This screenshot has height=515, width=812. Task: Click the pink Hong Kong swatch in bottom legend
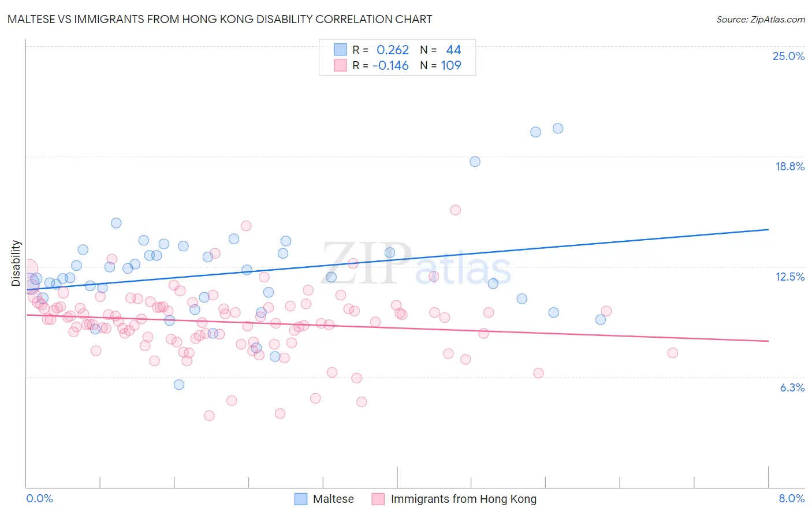[378, 499]
